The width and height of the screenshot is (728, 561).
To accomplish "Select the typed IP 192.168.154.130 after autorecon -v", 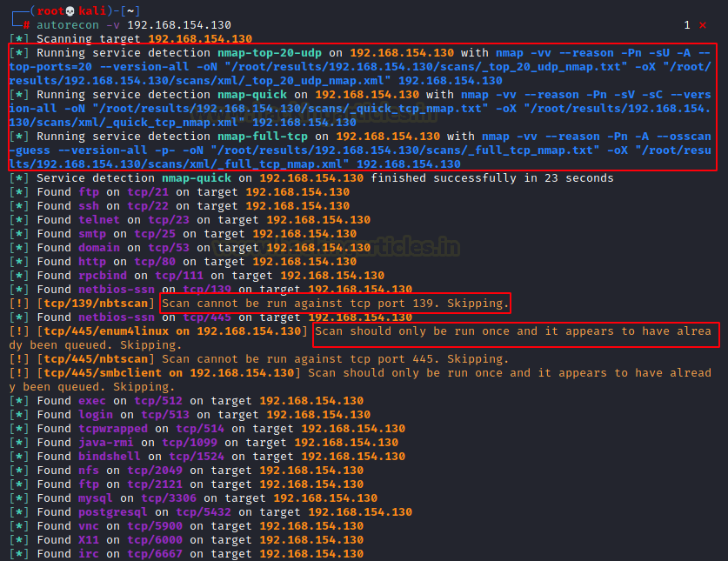I will coord(179,25).
